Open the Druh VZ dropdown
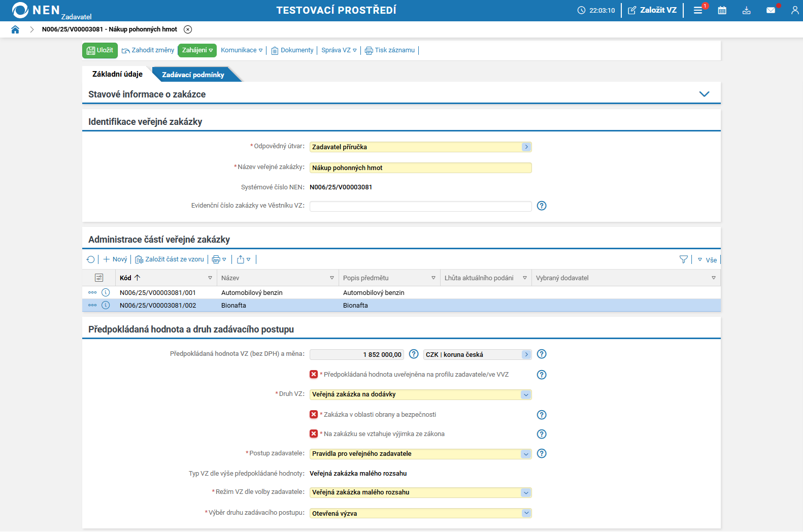 (526, 394)
